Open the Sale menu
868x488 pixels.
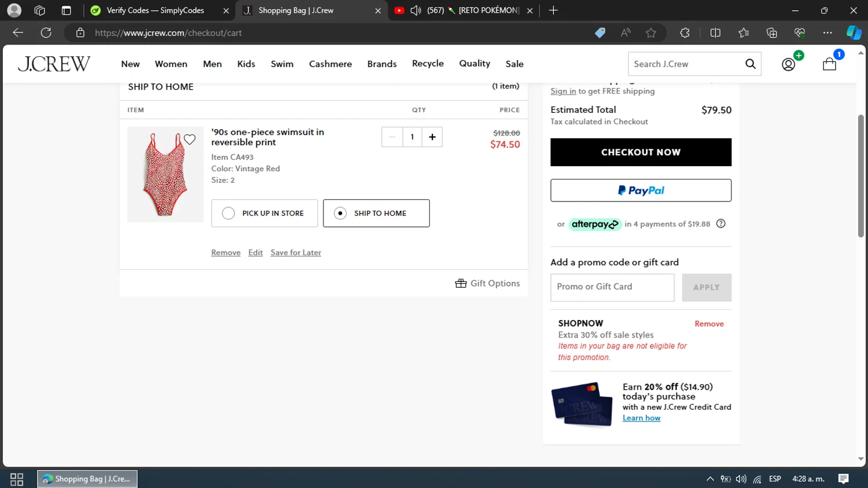[x=514, y=64]
